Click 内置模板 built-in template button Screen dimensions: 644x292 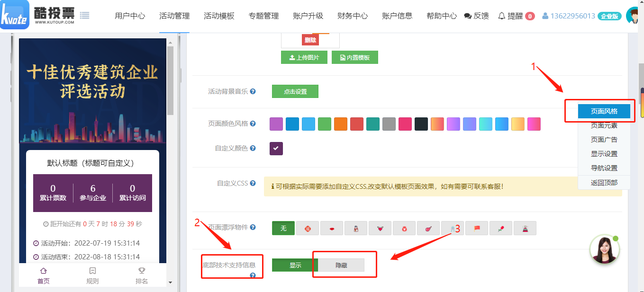354,58
